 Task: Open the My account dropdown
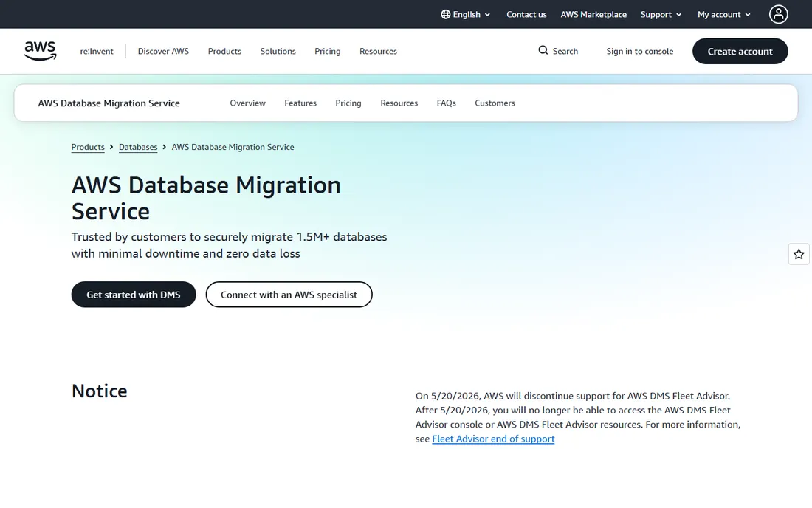[724, 15]
